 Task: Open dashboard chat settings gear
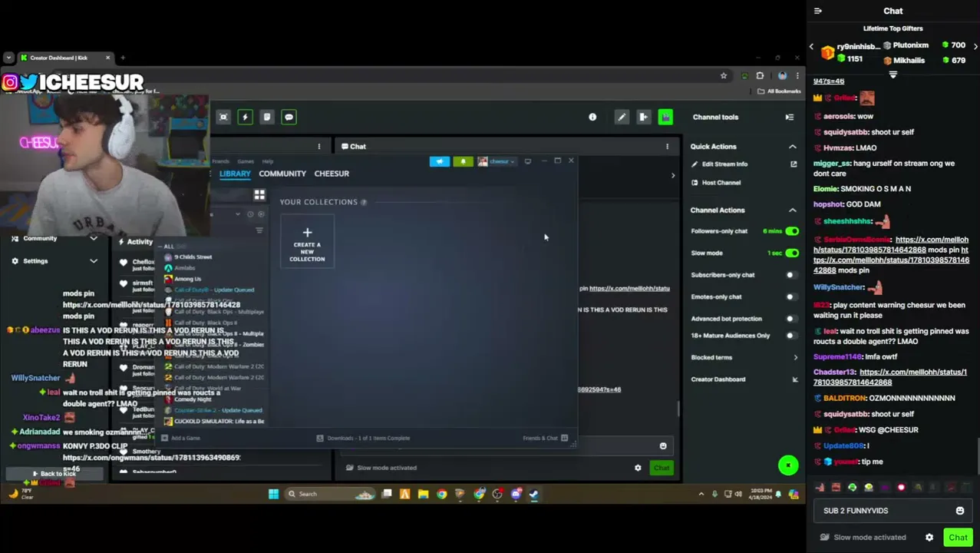(638, 468)
